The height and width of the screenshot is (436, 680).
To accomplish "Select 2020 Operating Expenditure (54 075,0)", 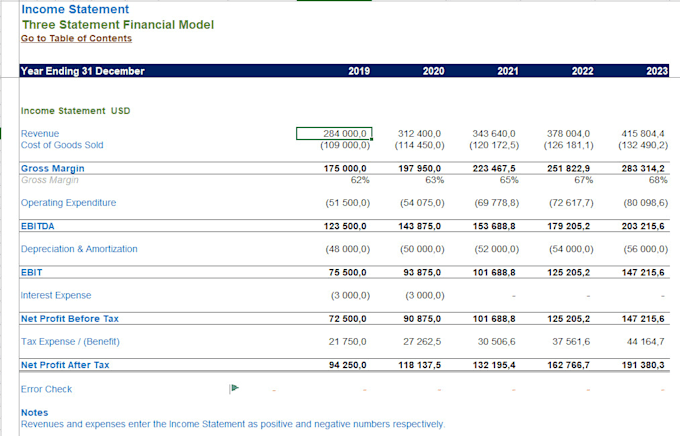I will (422, 203).
